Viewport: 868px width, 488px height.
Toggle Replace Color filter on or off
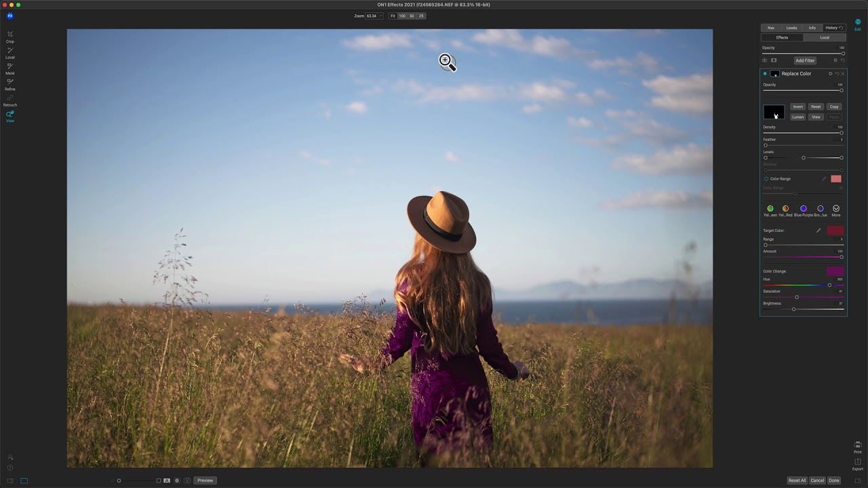click(x=765, y=73)
